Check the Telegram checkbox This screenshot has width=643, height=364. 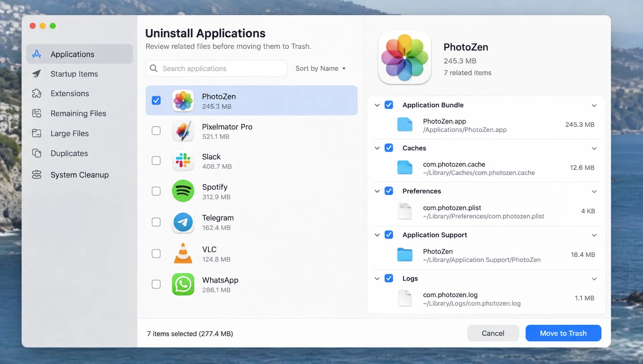[156, 222]
